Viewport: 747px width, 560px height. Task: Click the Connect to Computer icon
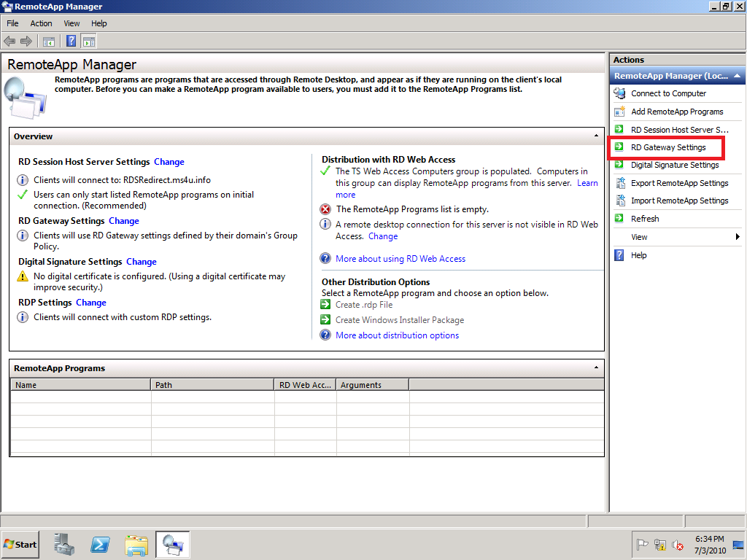pos(619,93)
